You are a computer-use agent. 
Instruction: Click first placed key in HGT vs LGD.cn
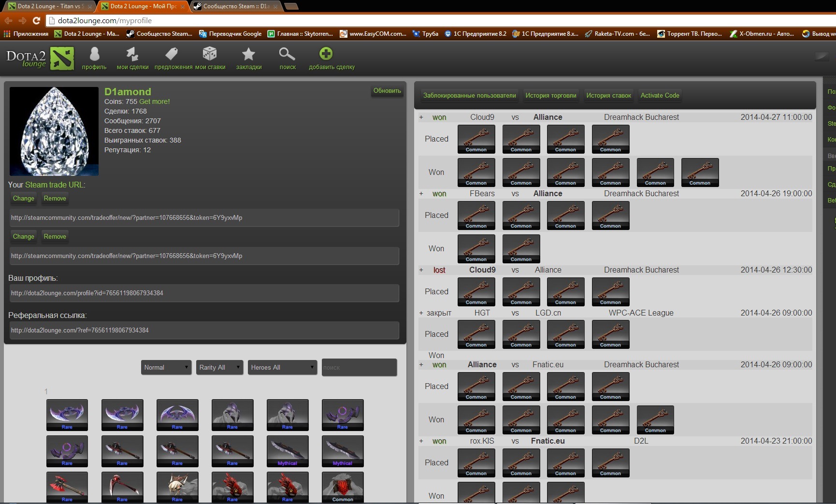(476, 334)
